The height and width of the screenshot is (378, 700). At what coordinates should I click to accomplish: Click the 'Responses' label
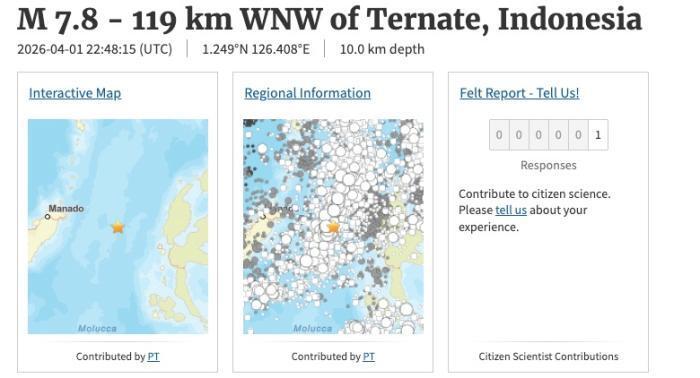click(x=548, y=165)
